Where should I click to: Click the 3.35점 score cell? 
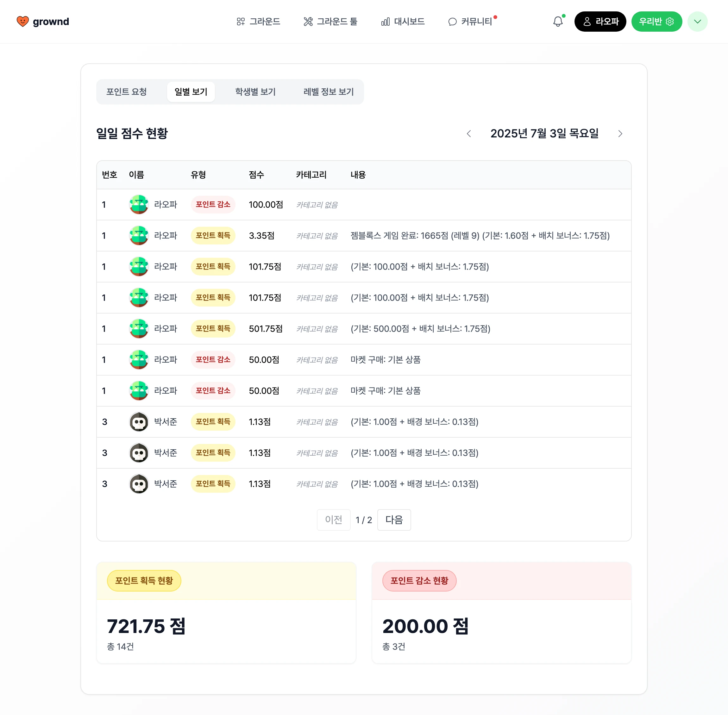click(261, 236)
